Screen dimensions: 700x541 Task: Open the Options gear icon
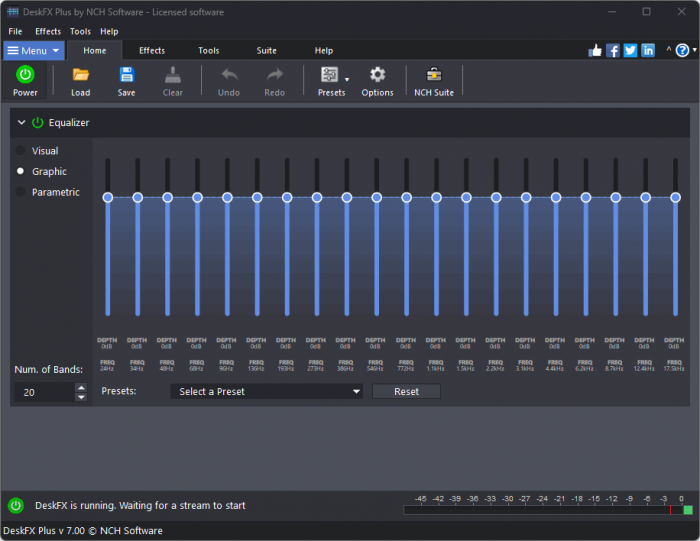377,75
